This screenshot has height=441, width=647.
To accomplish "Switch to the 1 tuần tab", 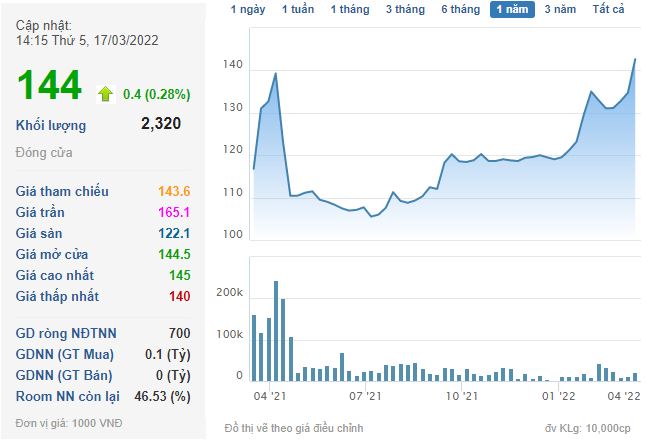I will pos(297,10).
